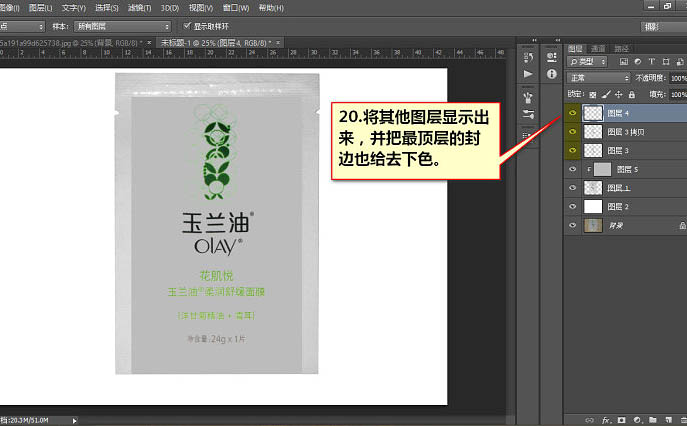Hide 图层 3 via eye icon
The width and height of the screenshot is (687, 426).
(572, 150)
